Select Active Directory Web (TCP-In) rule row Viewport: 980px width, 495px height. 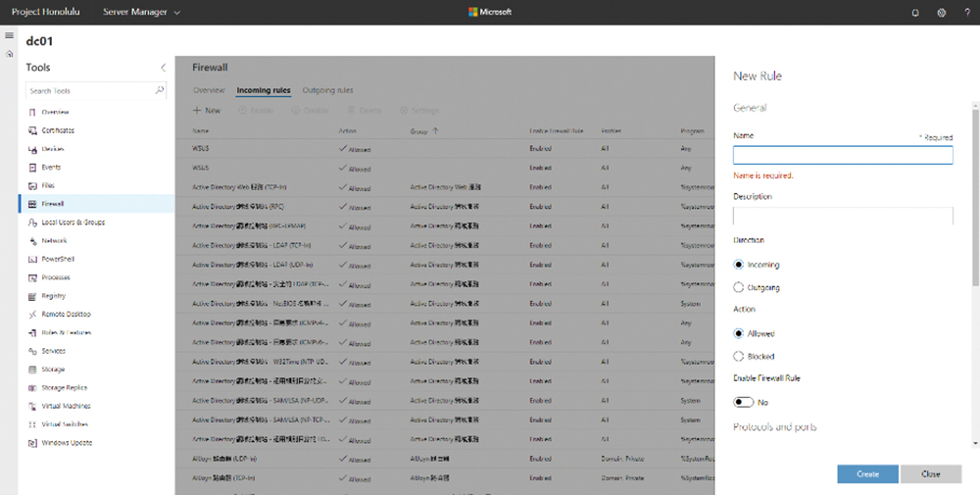coord(444,187)
